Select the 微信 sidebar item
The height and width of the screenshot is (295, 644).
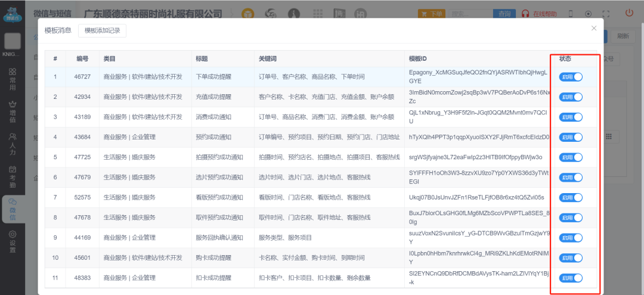point(13,209)
